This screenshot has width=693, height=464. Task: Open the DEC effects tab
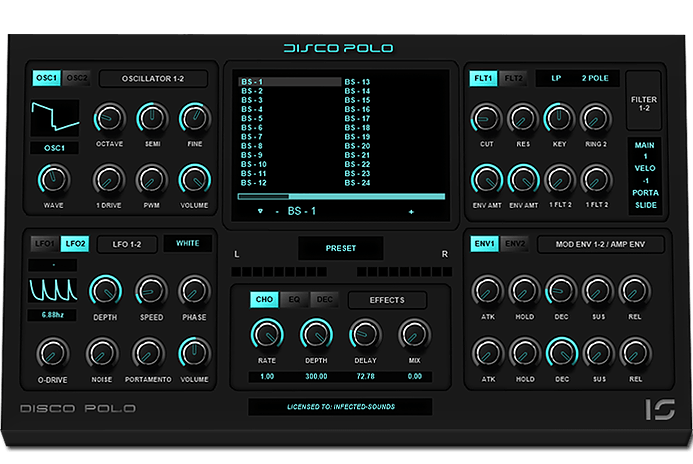325,299
